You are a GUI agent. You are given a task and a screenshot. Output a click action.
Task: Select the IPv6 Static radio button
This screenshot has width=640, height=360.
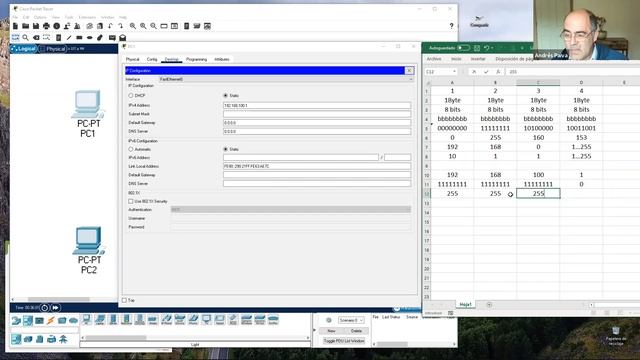click(x=225, y=149)
